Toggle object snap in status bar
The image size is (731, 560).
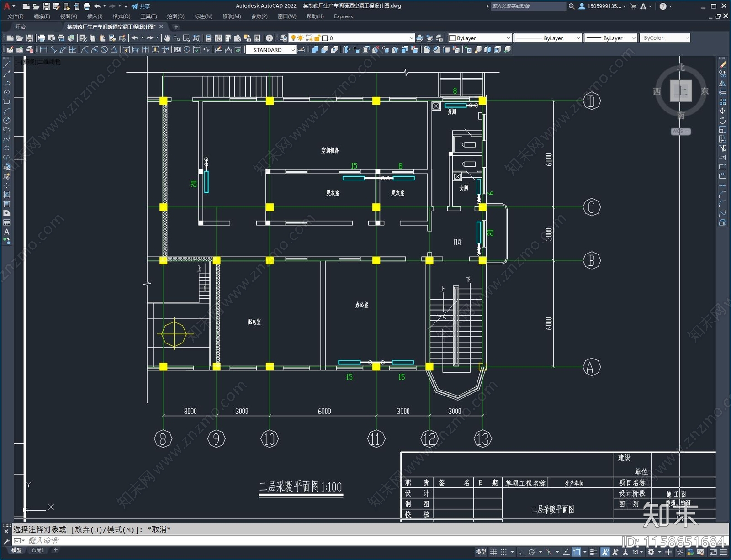pyautogui.click(x=577, y=552)
